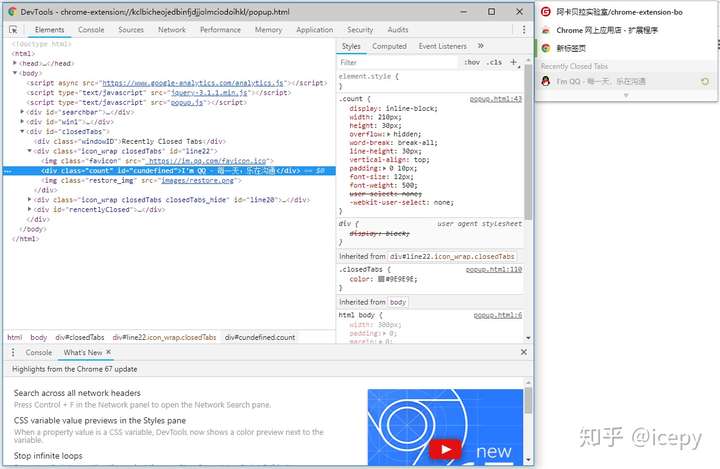The image size is (720, 469).
Task: Open the google-analytics analytics.js script link
Action: (193, 83)
